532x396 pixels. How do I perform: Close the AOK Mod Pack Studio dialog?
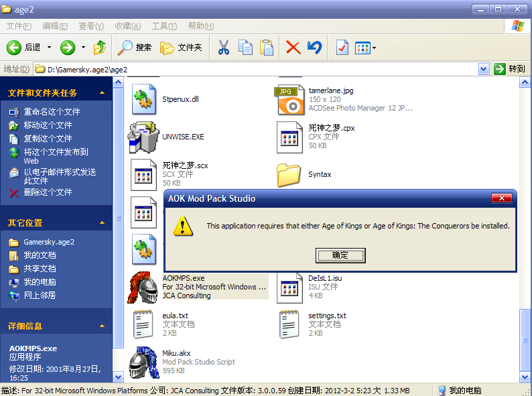[x=501, y=198]
